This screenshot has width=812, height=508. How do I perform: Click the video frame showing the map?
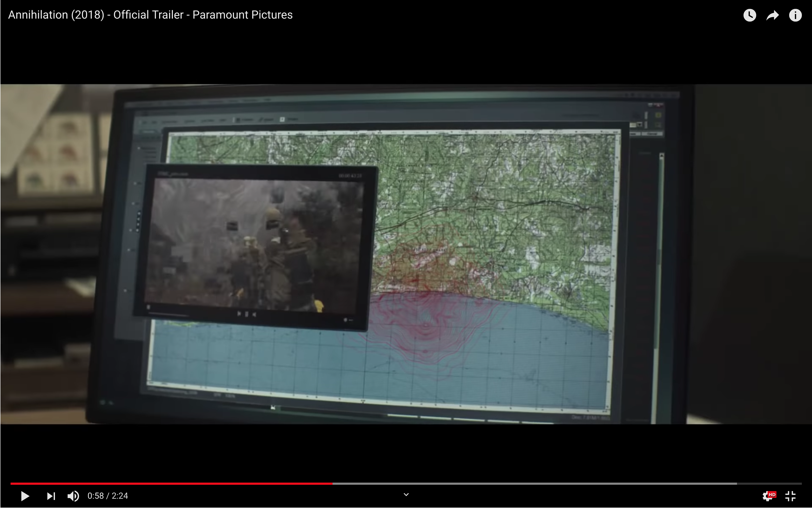point(406,254)
